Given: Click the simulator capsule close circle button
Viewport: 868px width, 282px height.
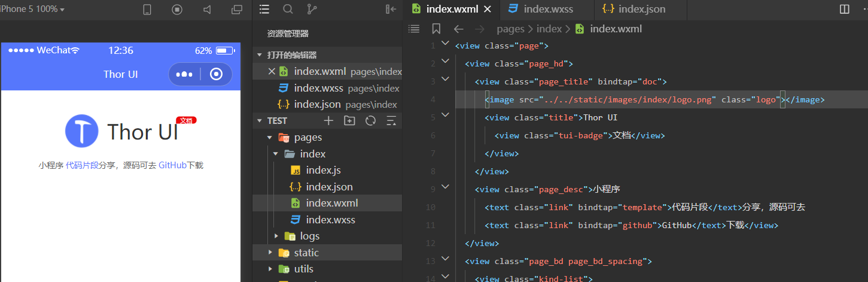Looking at the screenshot, I should click(x=217, y=74).
